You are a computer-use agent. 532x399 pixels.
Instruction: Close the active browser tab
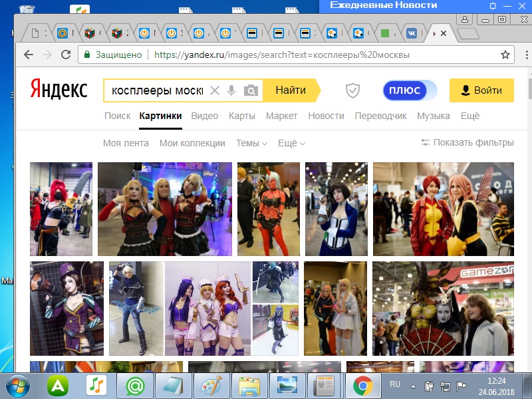[444, 33]
